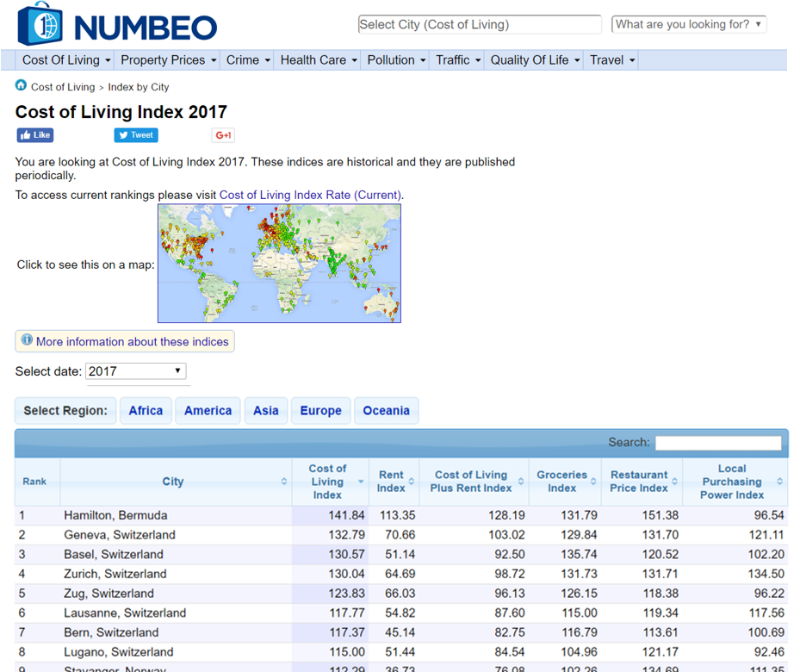Open the Select date 2017 dropdown
The width and height of the screenshot is (800, 672).
136,371
